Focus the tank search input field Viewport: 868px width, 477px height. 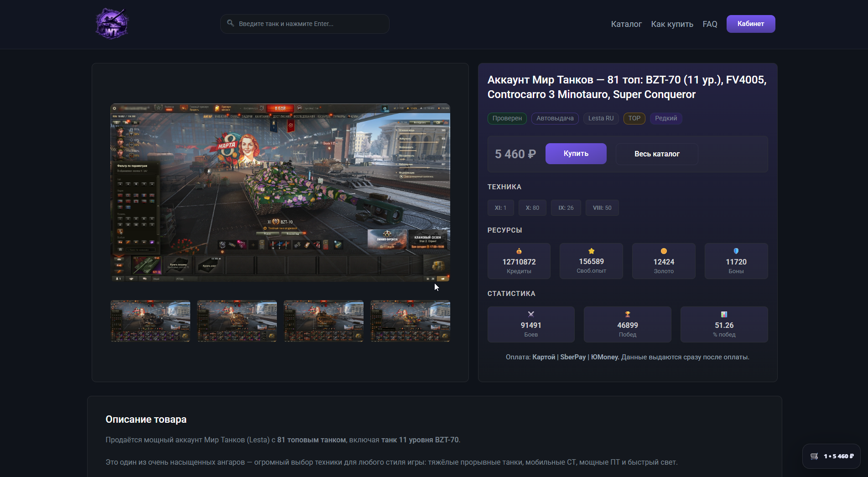pos(305,24)
